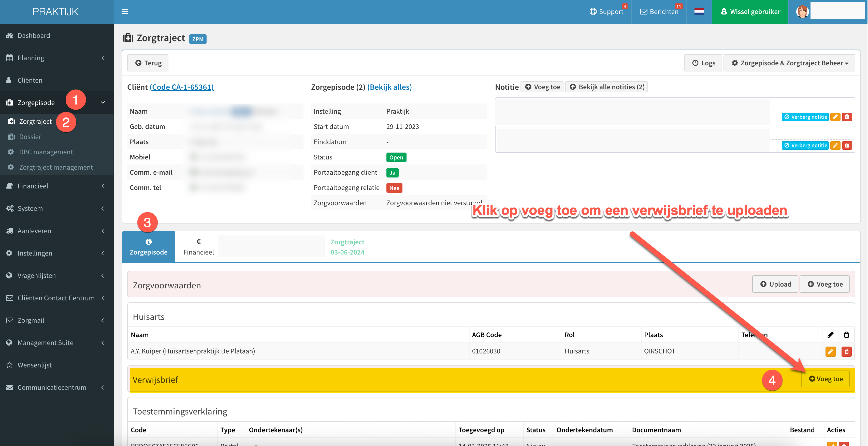Open Support in the top bar
Screen dimensions: 868x446
(606, 12)
